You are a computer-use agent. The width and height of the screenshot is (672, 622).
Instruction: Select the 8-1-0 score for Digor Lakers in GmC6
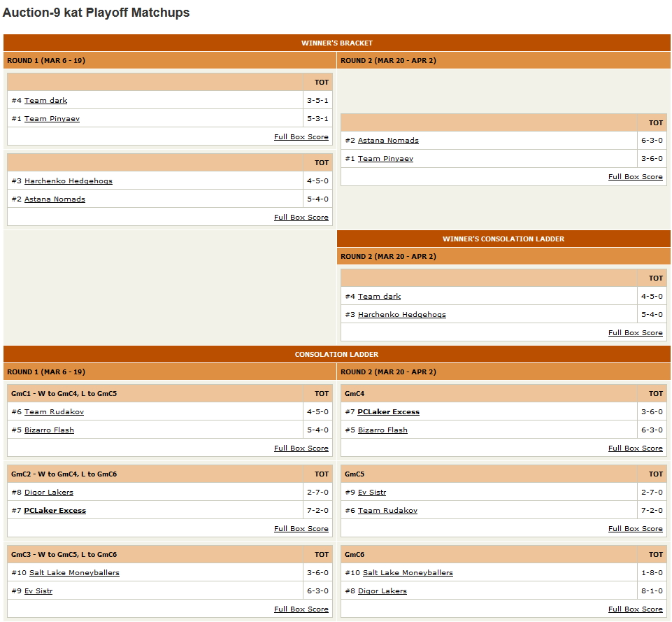click(652, 591)
